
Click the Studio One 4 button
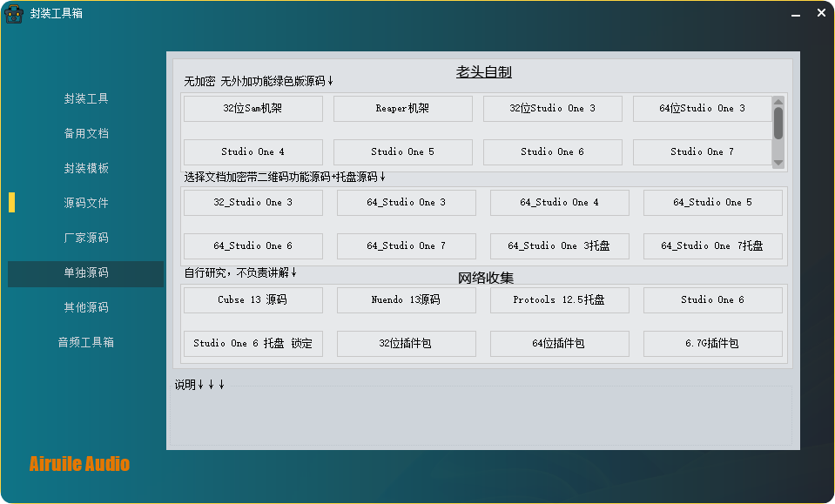point(253,152)
